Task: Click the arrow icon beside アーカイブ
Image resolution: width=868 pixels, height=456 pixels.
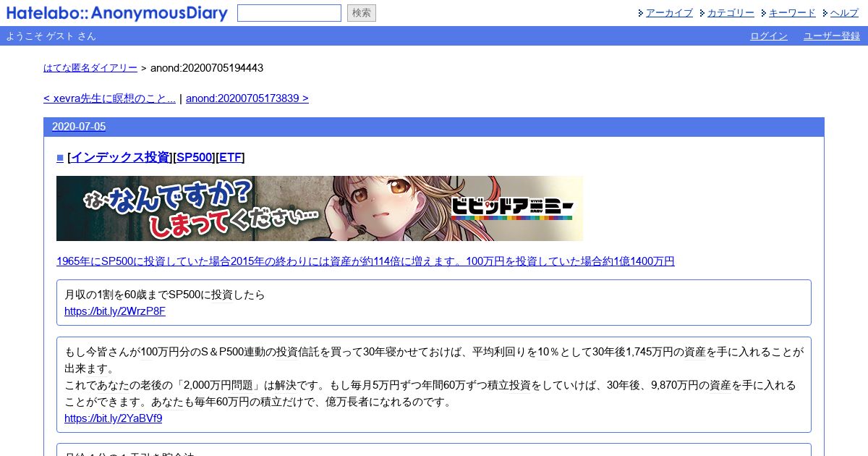Action: 641,13
